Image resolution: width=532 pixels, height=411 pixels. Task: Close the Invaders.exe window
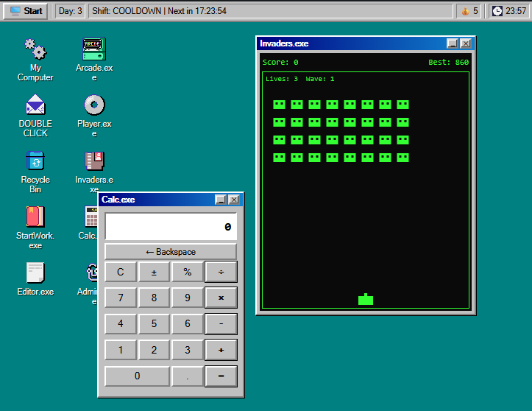(466, 43)
